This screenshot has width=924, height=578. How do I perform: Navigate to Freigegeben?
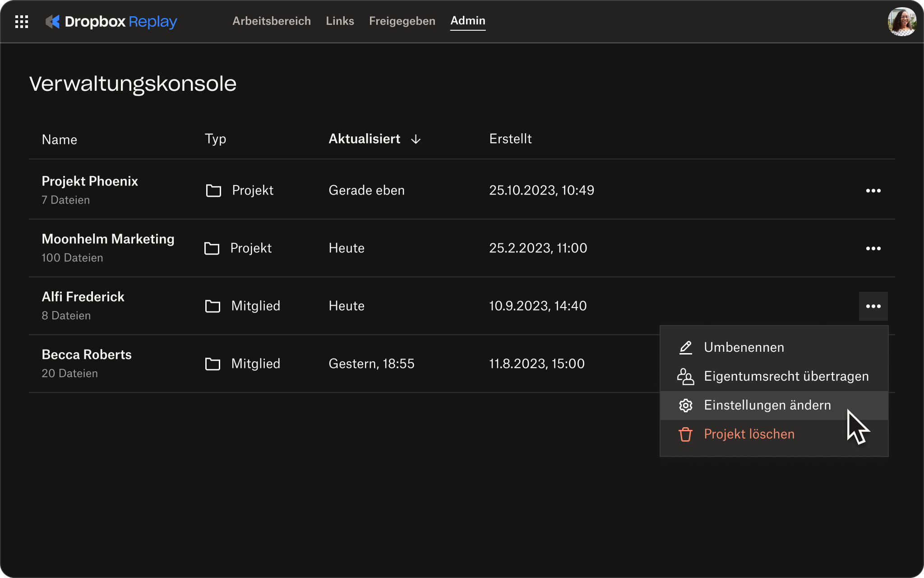coord(402,21)
